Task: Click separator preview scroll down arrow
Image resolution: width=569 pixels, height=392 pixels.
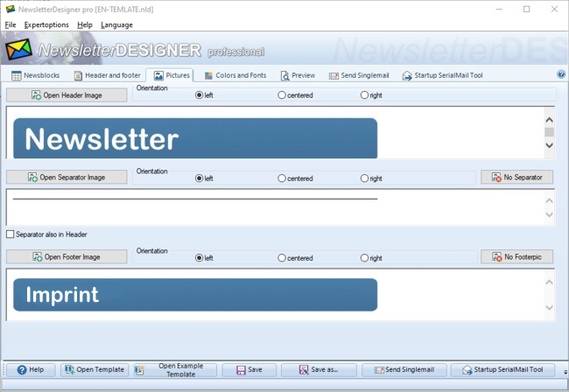Action: (x=550, y=214)
